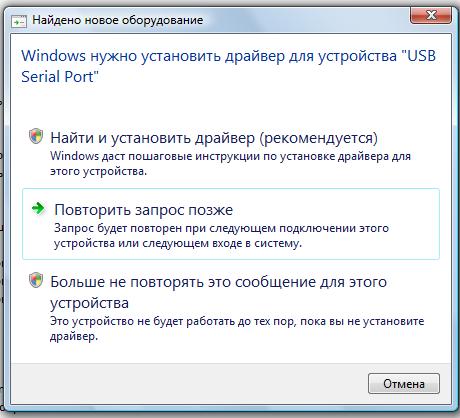Click the found new hardware title bar icon
The image size is (460, 418).
(19, 22)
